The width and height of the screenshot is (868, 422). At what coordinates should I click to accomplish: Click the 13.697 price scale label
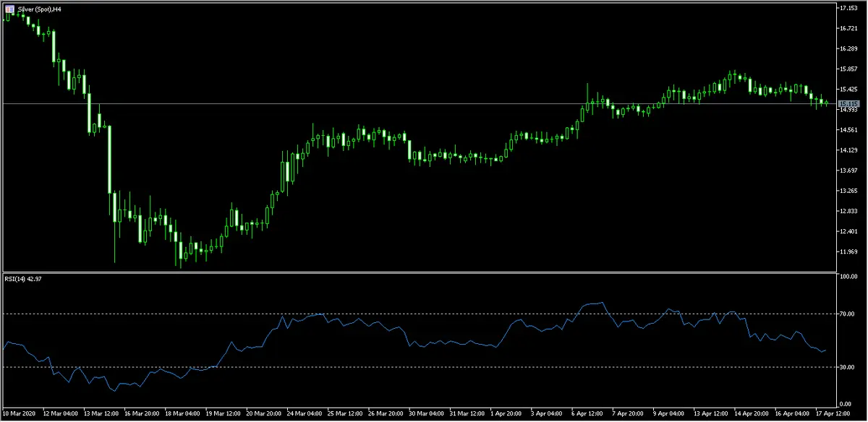(848, 171)
